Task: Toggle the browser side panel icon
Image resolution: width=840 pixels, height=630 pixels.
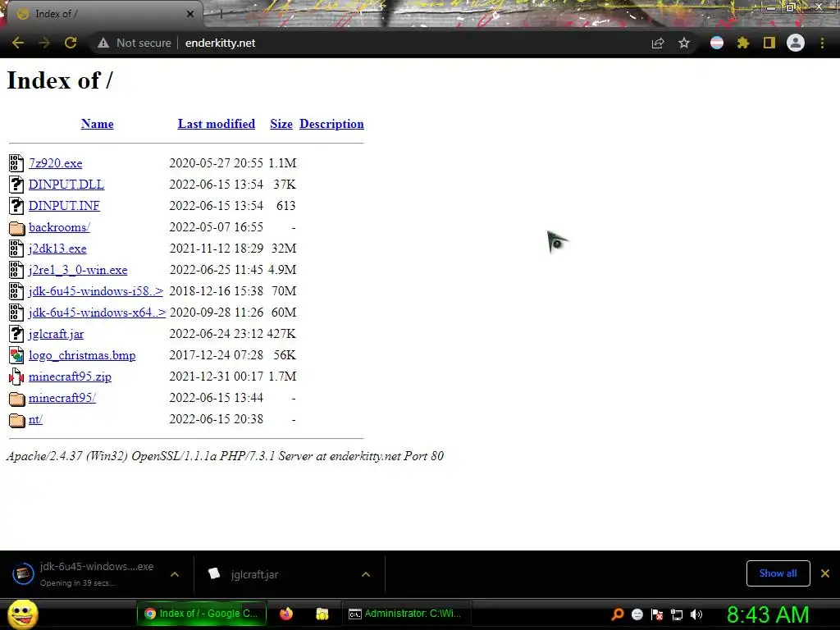Action: point(769,43)
